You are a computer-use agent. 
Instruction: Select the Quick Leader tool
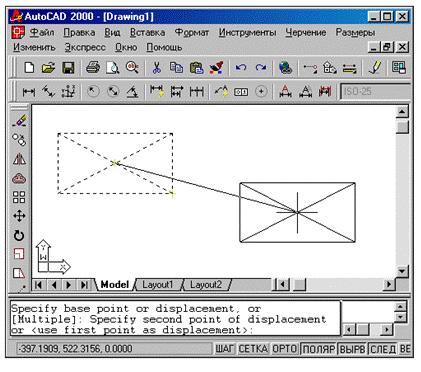click(221, 92)
